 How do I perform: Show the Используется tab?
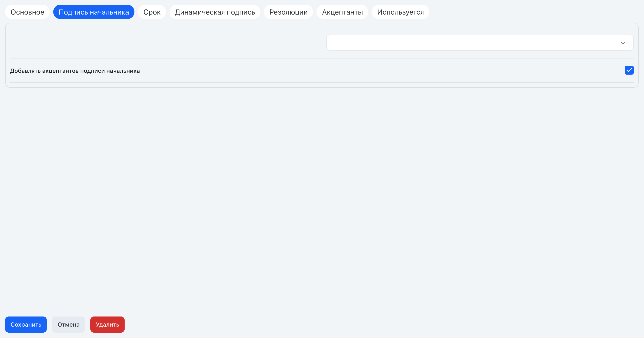[x=400, y=12]
